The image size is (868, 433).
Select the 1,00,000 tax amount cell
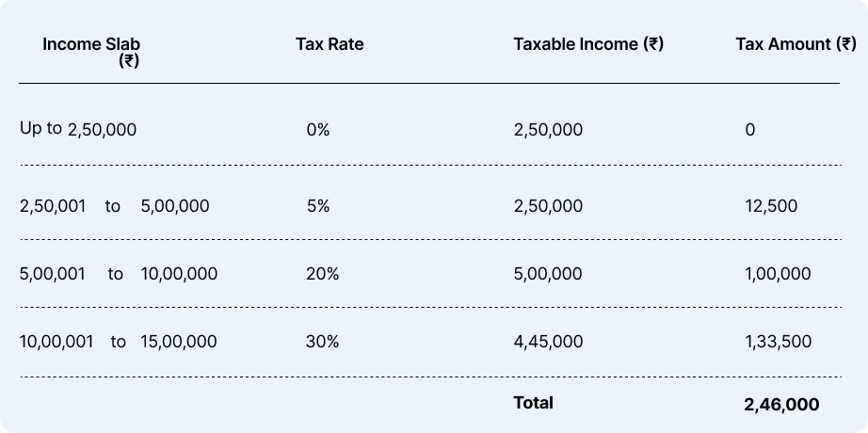pyautogui.click(x=778, y=274)
